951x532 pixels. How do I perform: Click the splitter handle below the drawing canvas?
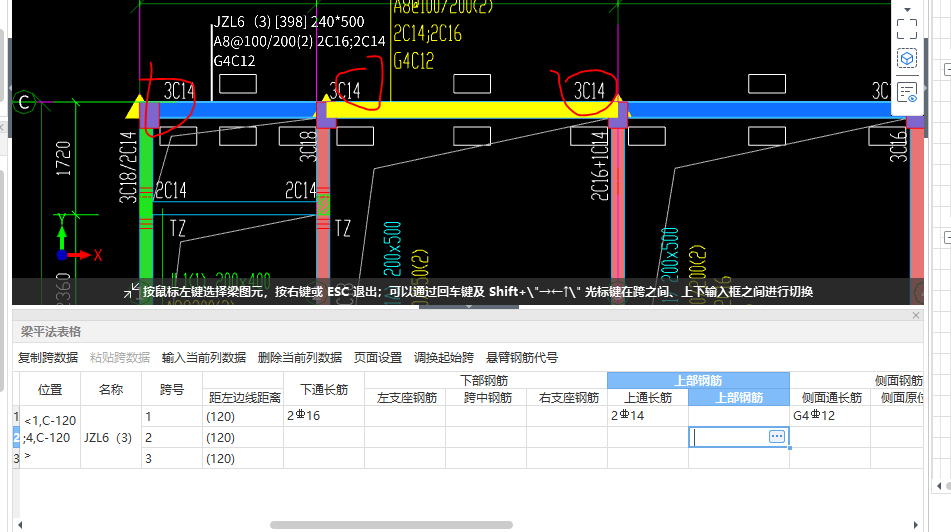[x=469, y=307]
